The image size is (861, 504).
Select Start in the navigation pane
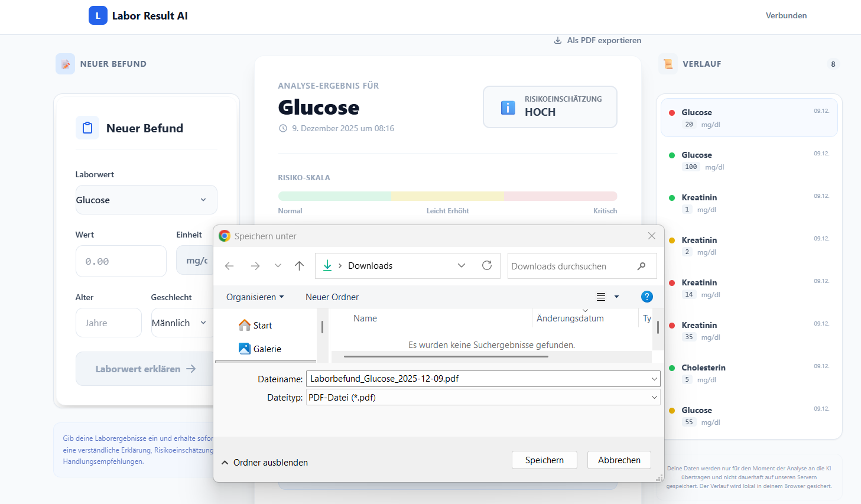(262, 326)
